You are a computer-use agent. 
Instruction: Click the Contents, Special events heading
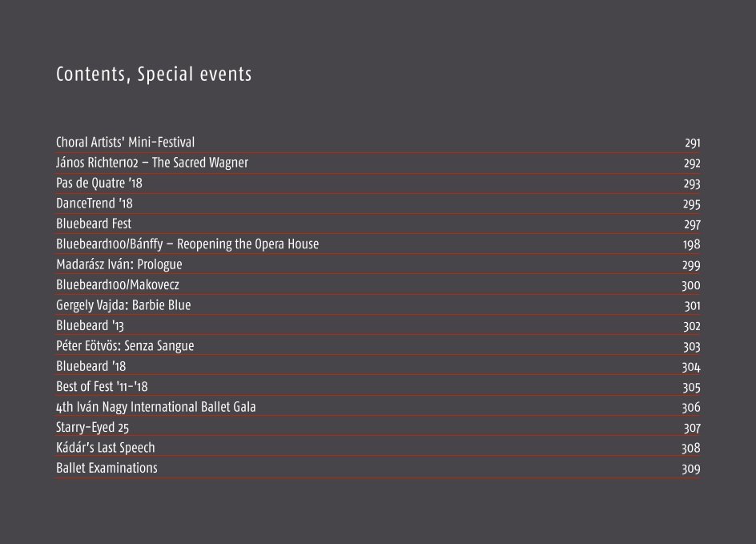[x=154, y=75]
